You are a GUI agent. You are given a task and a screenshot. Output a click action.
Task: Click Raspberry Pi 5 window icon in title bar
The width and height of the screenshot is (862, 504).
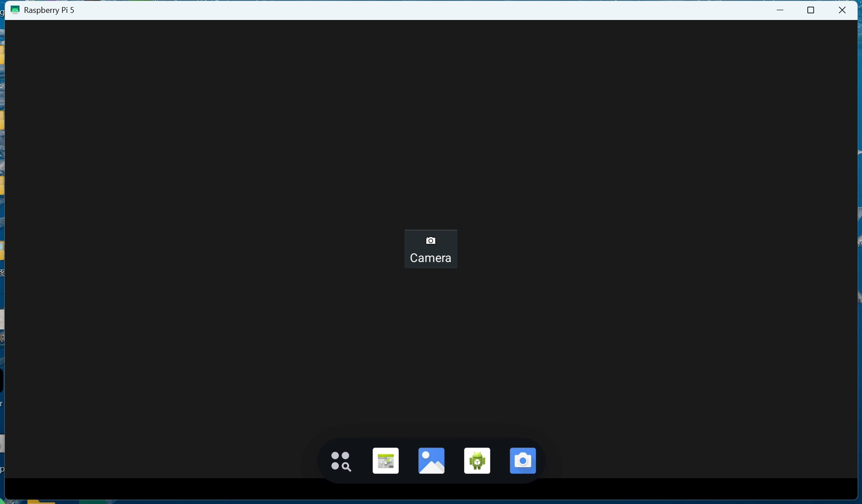(x=15, y=10)
